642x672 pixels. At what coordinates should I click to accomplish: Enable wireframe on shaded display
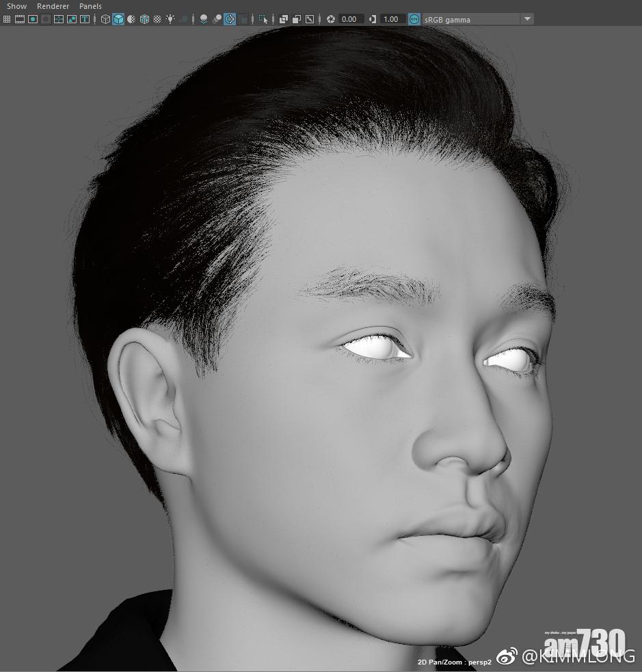[x=144, y=19]
